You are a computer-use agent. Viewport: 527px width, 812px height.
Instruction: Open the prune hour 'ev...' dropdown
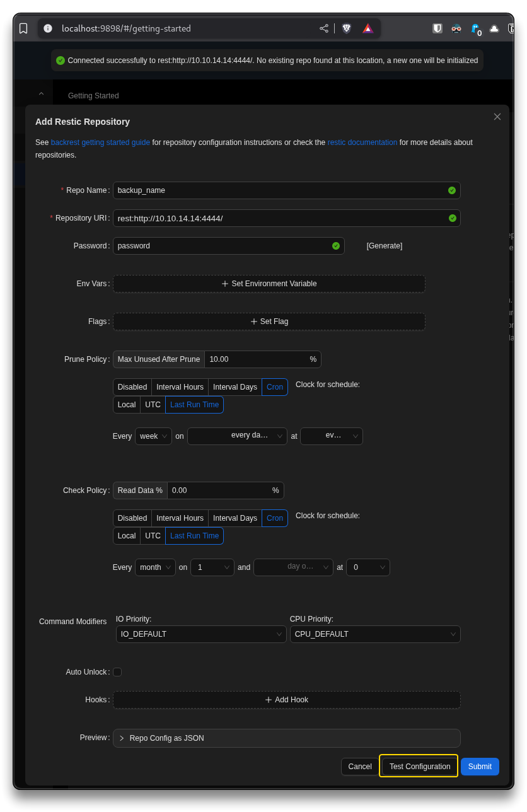(x=332, y=436)
